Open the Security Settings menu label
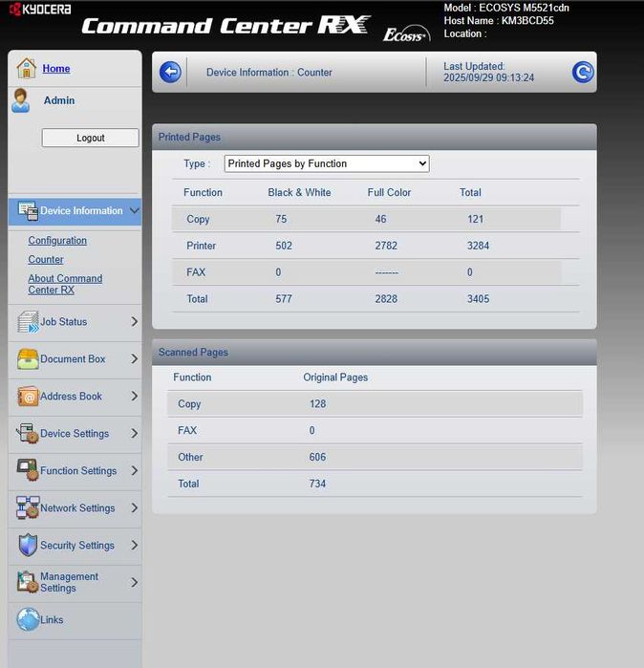The width and height of the screenshot is (644, 668). pyautogui.click(x=77, y=546)
